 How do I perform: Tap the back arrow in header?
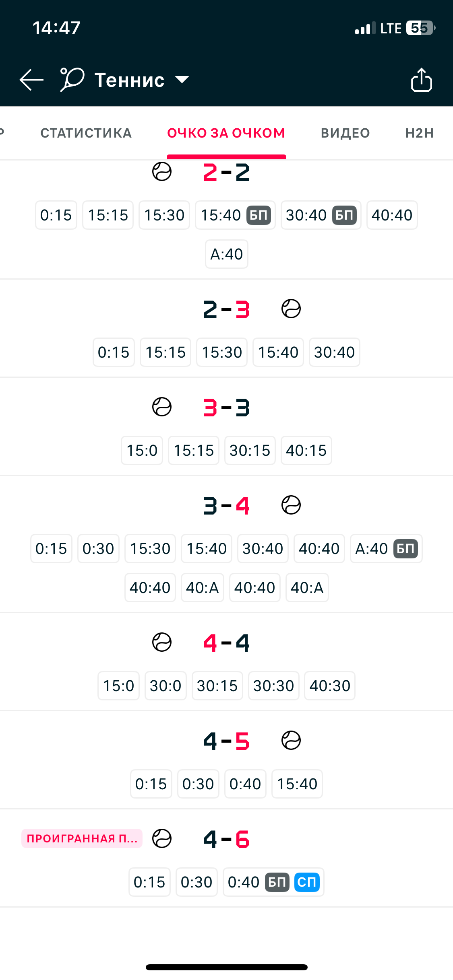(31, 80)
